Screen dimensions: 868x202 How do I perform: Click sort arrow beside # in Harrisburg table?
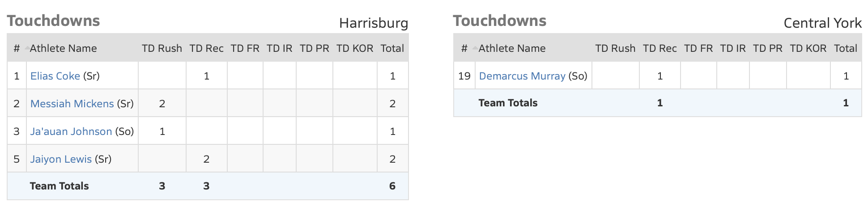pos(27,48)
